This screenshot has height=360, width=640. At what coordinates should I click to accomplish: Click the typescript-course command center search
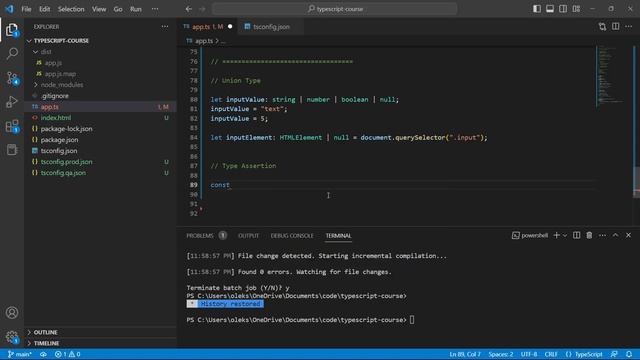(335, 9)
